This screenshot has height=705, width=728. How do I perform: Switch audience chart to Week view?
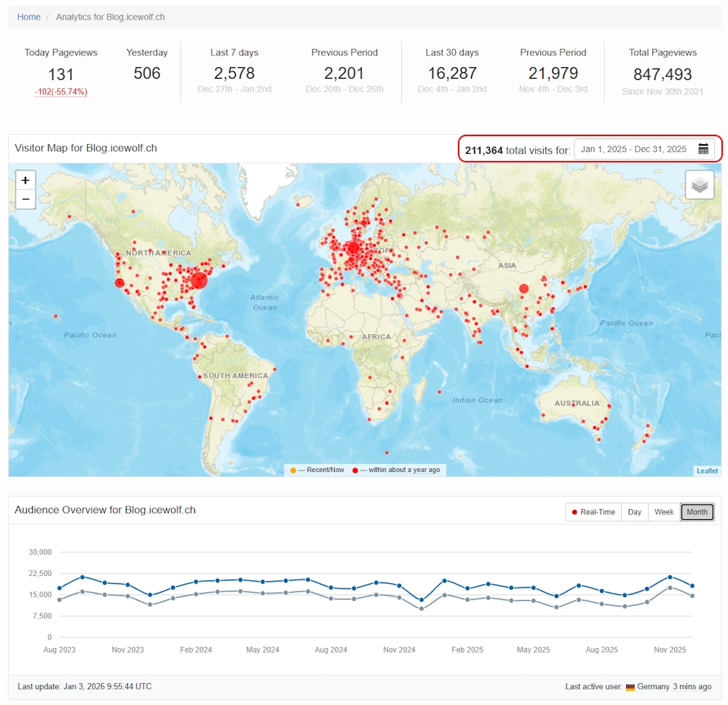(x=664, y=512)
